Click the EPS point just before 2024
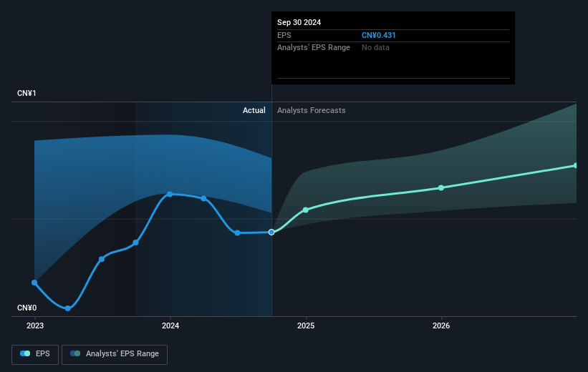Viewport: 588px width, 372px height. (136, 243)
